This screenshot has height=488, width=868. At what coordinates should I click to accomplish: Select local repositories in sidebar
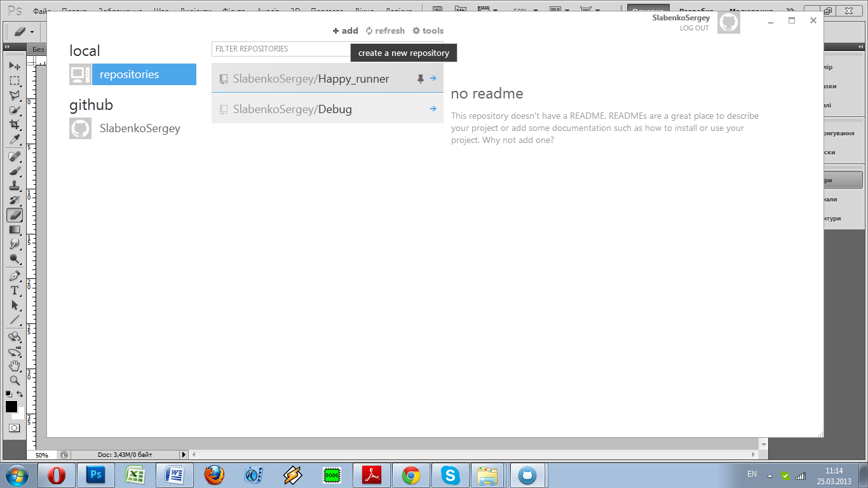tap(144, 74)
